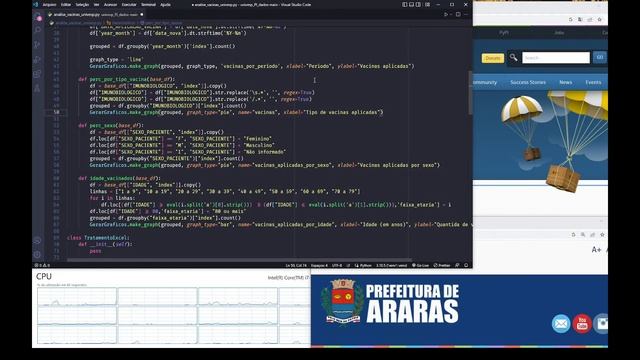
Task: Open the Extensions view in activity bar
Action: [38, 74]
